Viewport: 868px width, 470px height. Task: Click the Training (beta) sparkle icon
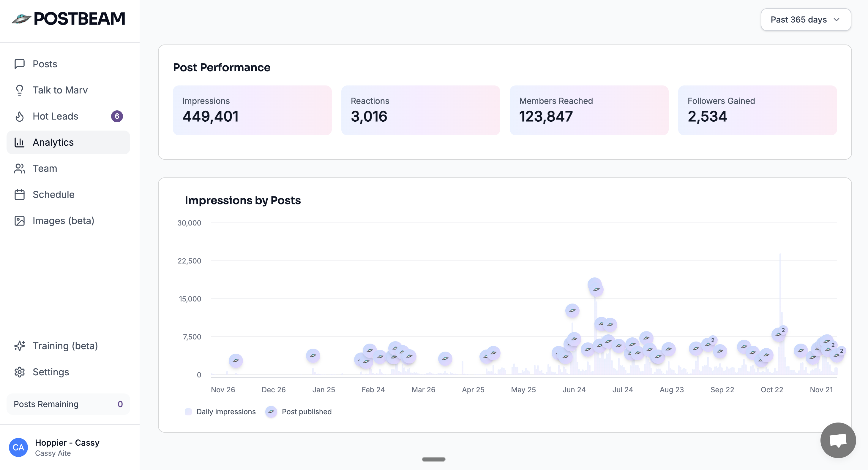click(20, 346)
